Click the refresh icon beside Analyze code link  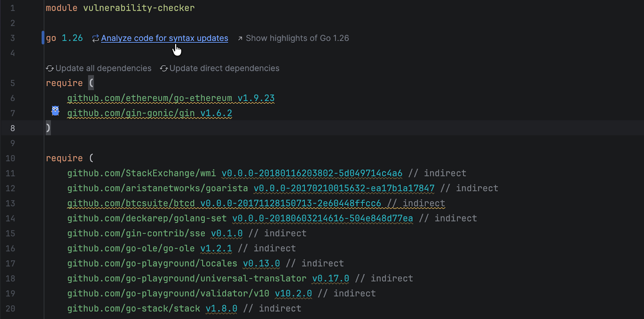[x=95, y=38]
